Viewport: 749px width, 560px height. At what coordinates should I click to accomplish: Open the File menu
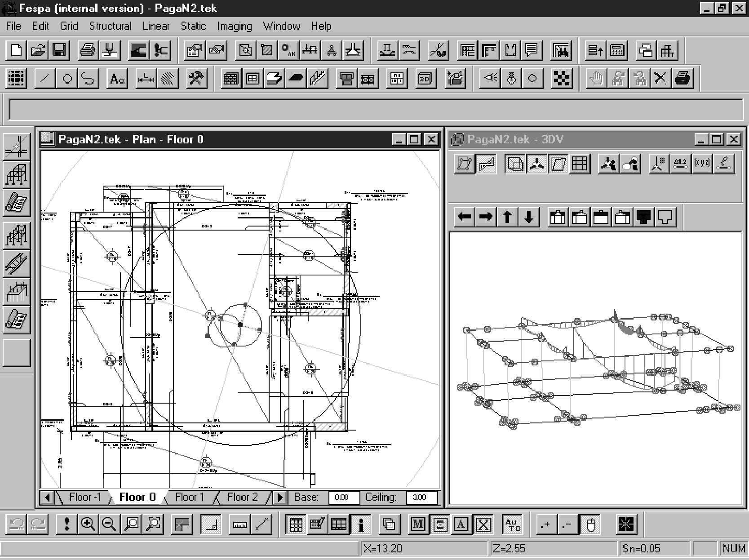point(13,27)
